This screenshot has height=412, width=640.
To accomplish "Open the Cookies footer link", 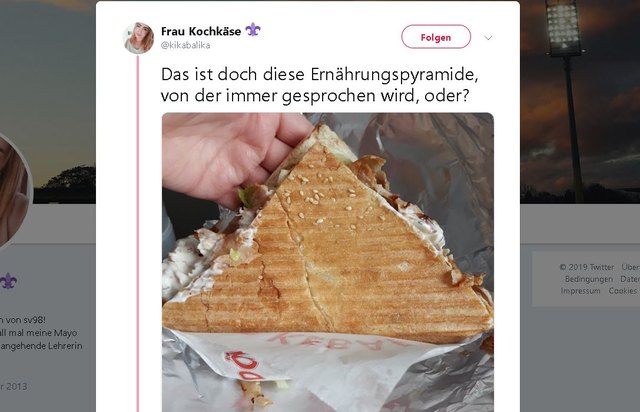I will (622, 291).
